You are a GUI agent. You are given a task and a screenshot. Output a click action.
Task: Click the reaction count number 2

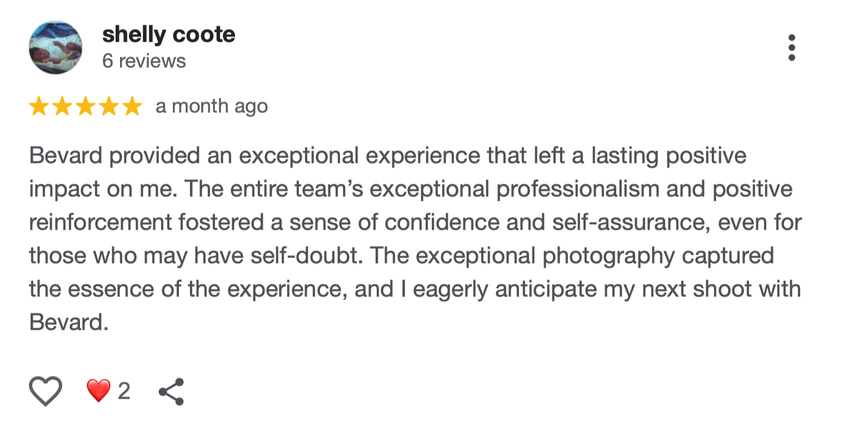(x=124, y=392)
